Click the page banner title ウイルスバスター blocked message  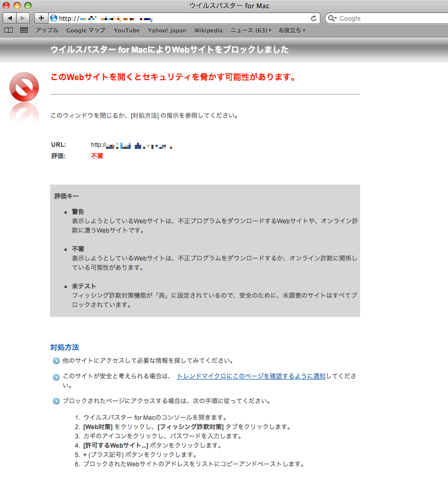169,50
